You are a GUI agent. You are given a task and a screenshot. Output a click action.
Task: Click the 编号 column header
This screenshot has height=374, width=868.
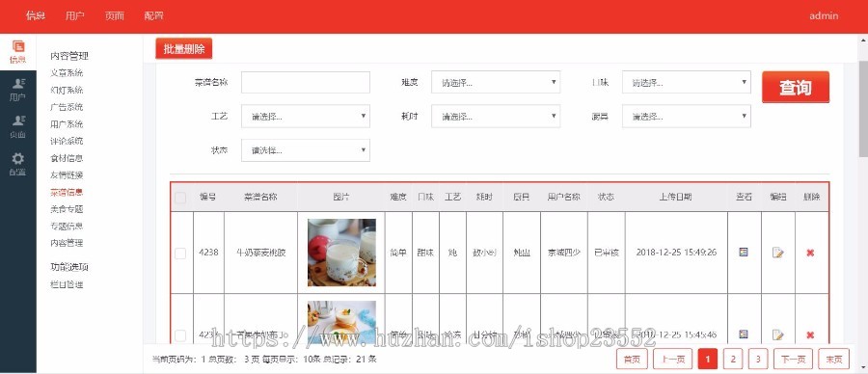(x=208, y=197)
